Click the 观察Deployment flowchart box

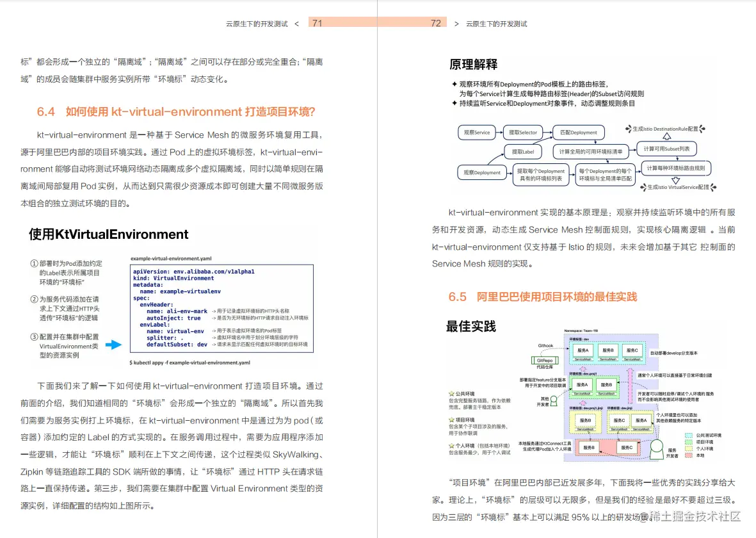coord(482,172)
